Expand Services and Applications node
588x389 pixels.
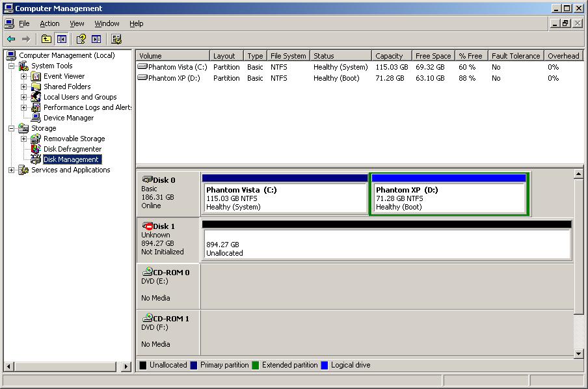click(12, 170)
